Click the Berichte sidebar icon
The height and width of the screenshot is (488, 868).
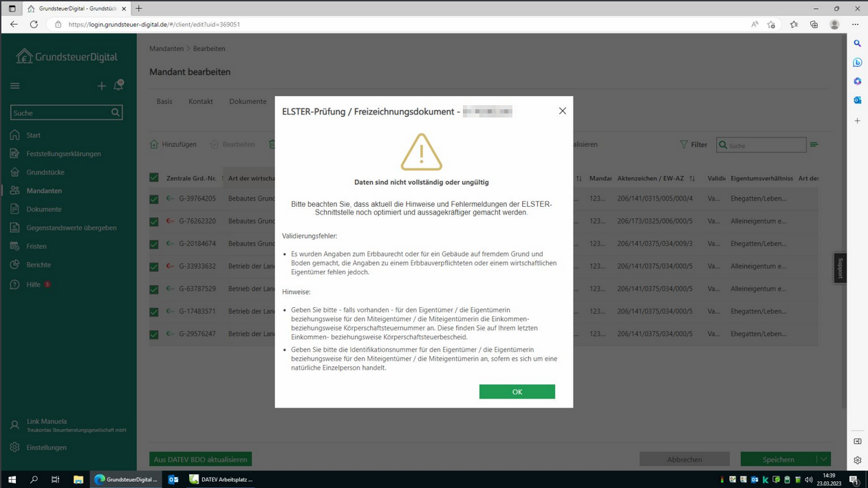coord(15,265)
